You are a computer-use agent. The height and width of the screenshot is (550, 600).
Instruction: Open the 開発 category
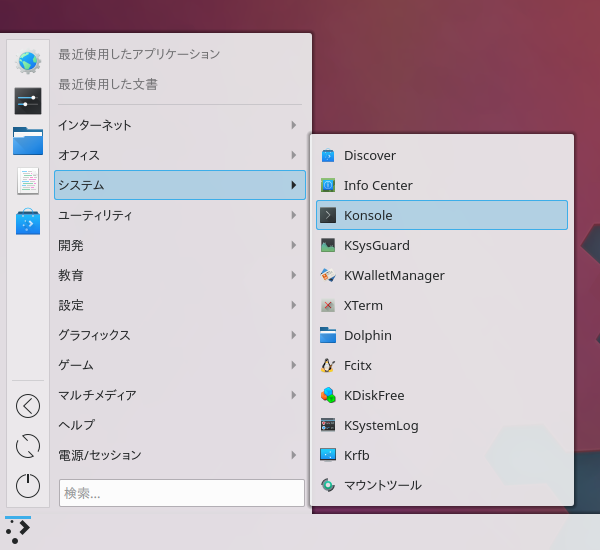180,245
